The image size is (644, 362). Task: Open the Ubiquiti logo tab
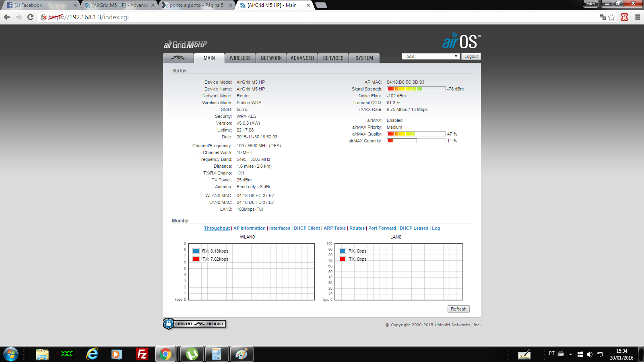pos(178,58)
